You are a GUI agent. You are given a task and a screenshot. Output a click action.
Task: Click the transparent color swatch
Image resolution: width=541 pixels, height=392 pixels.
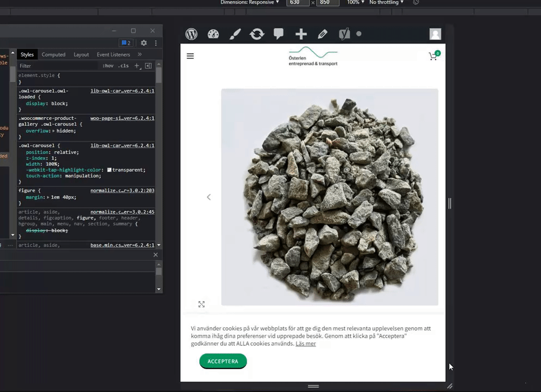click(109, 170)
